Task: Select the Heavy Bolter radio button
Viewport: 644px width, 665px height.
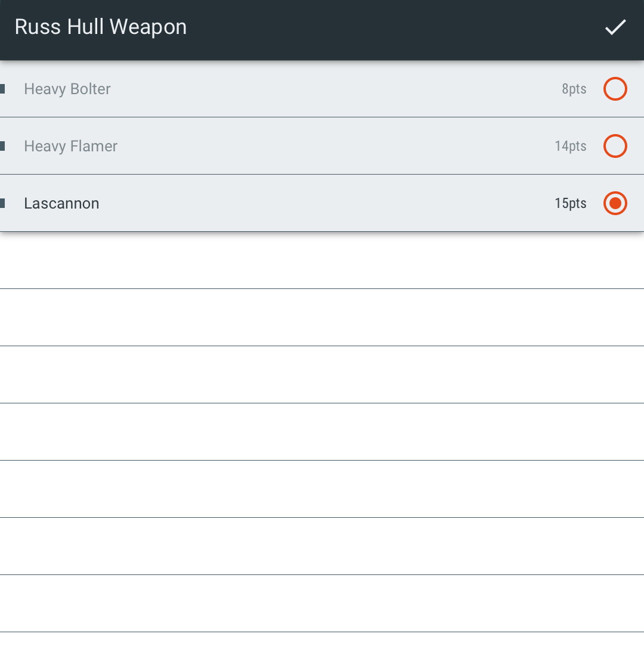Action: click(615, 89)
